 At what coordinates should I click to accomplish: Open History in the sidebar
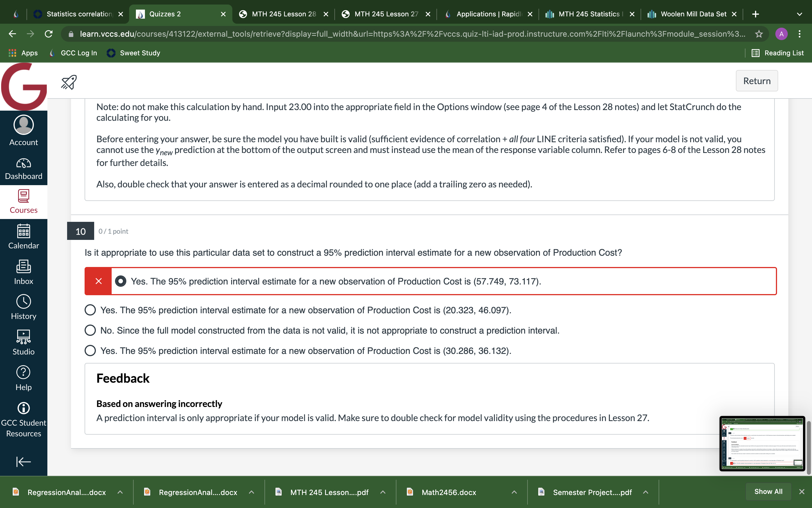point(23,307)
